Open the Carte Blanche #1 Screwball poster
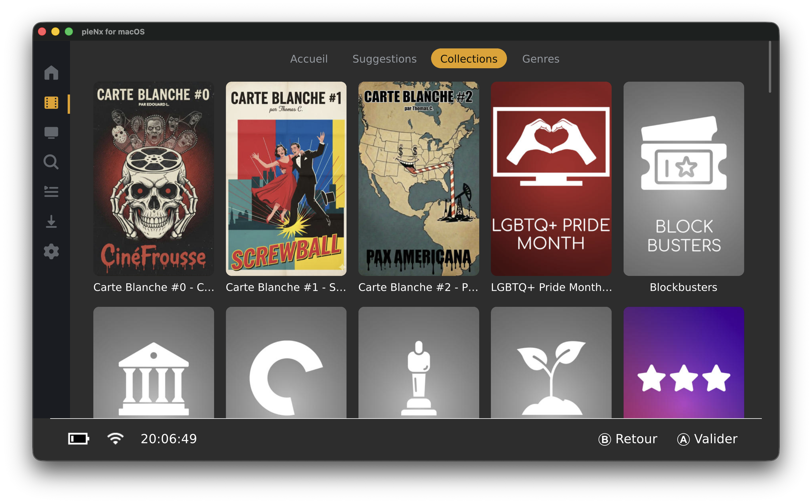Screen dimensions: 812x504 tap(286, 179)
